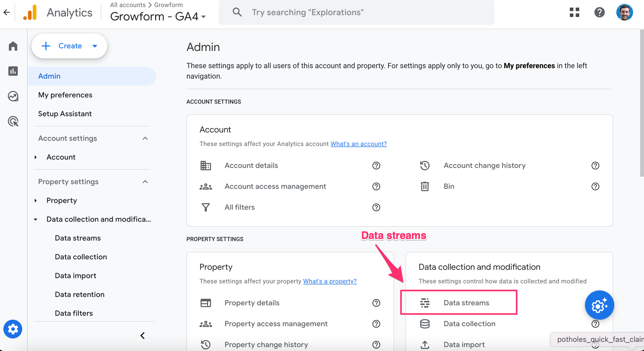Click the Admin gear icon at bottom left
644x351 pixels.
coord(13,329)
